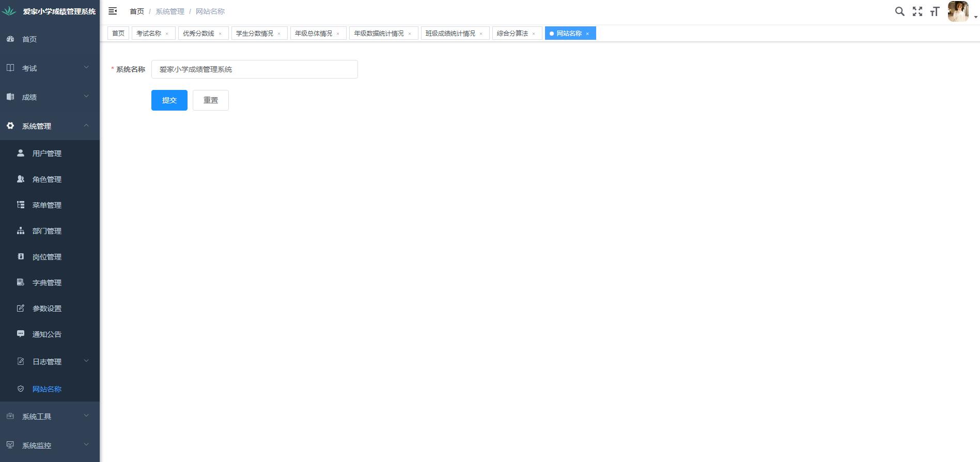Switch to the 综合分算法 tab
This screenshot has height=462, width=980.
pyautogui.click(x=512, y=34)
